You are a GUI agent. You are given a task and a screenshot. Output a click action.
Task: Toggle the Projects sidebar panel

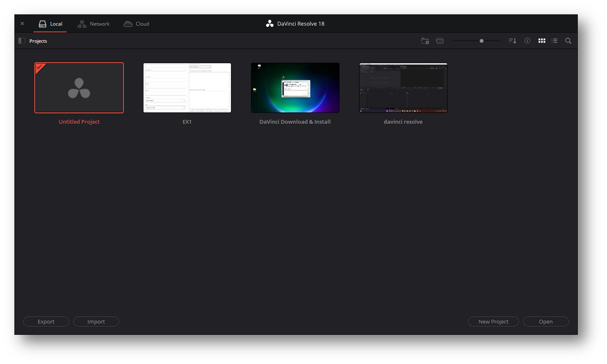21,40
